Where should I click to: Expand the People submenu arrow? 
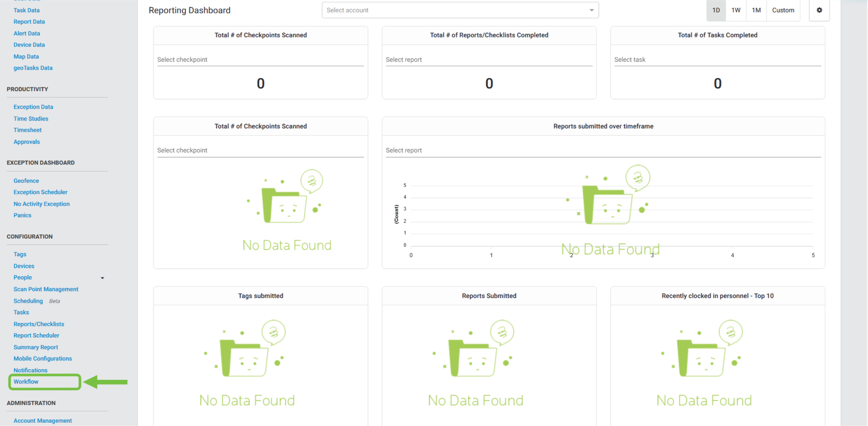point(102,278)
